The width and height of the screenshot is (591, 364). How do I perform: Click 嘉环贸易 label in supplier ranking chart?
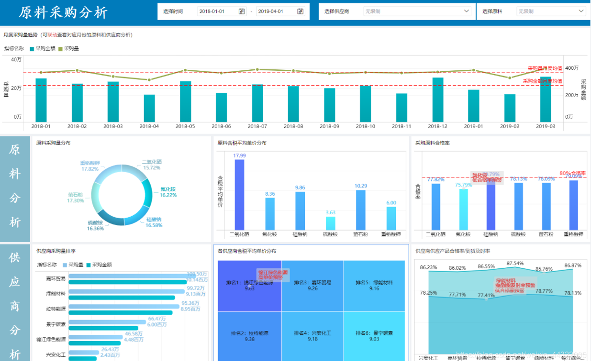(56, 278)
